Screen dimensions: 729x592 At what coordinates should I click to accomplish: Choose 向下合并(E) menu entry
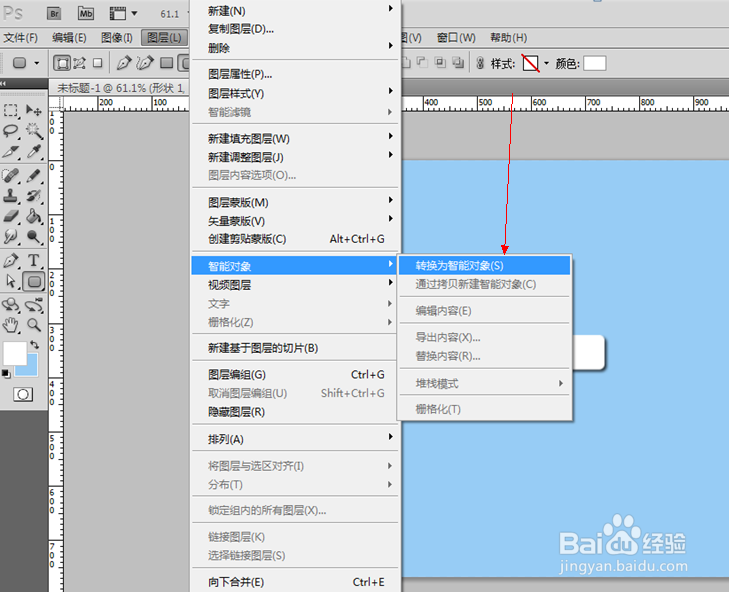(296, 582)
